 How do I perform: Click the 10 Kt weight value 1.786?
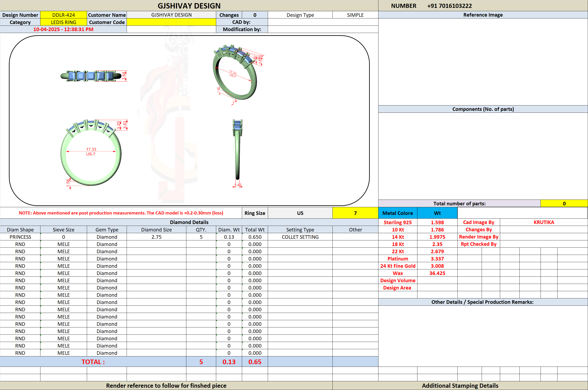[x=437, y=230]
